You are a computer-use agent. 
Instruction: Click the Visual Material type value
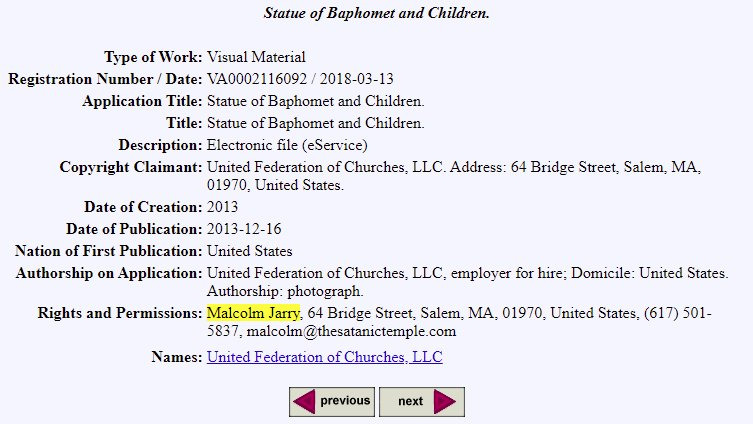click(x=256, y=57)
